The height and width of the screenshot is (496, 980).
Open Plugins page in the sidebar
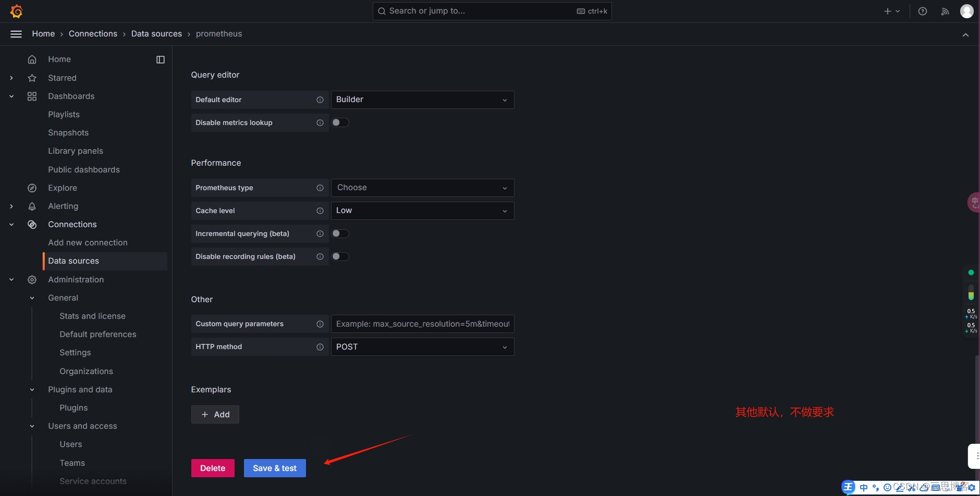pyautogui.click(x=73, y=408)
